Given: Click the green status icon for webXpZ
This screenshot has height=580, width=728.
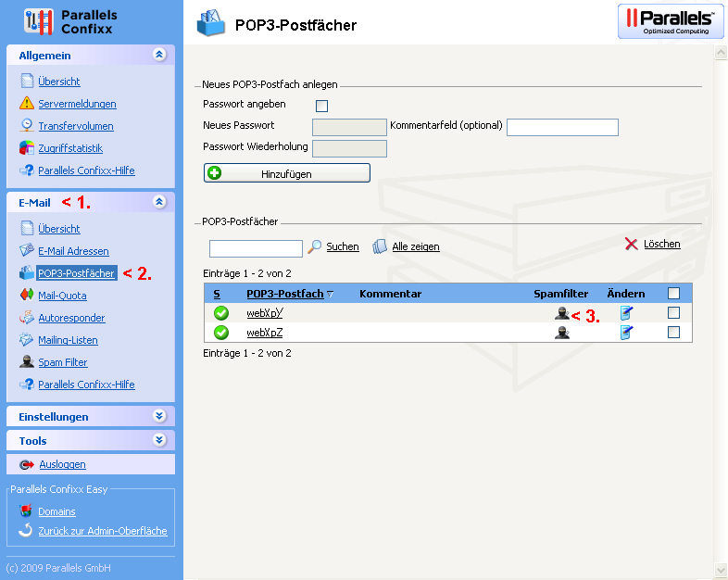Looking at the screenshot, I should coord(221,333).
